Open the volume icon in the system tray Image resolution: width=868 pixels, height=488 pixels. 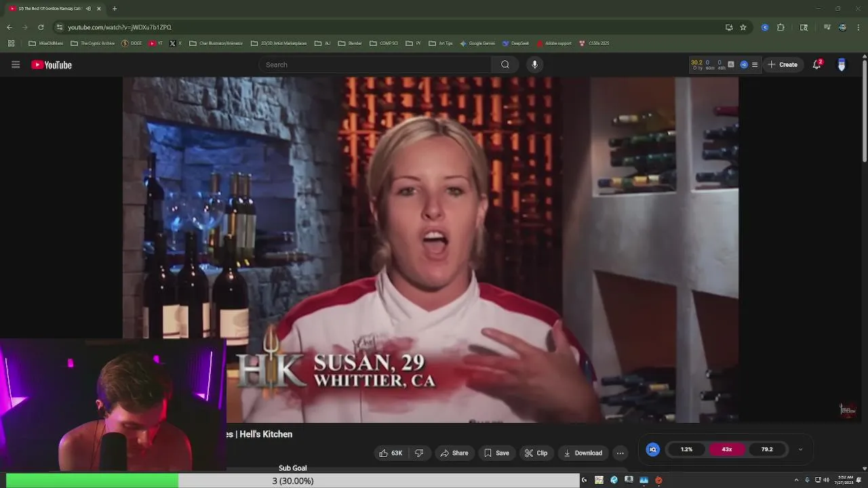pos(826,480)
